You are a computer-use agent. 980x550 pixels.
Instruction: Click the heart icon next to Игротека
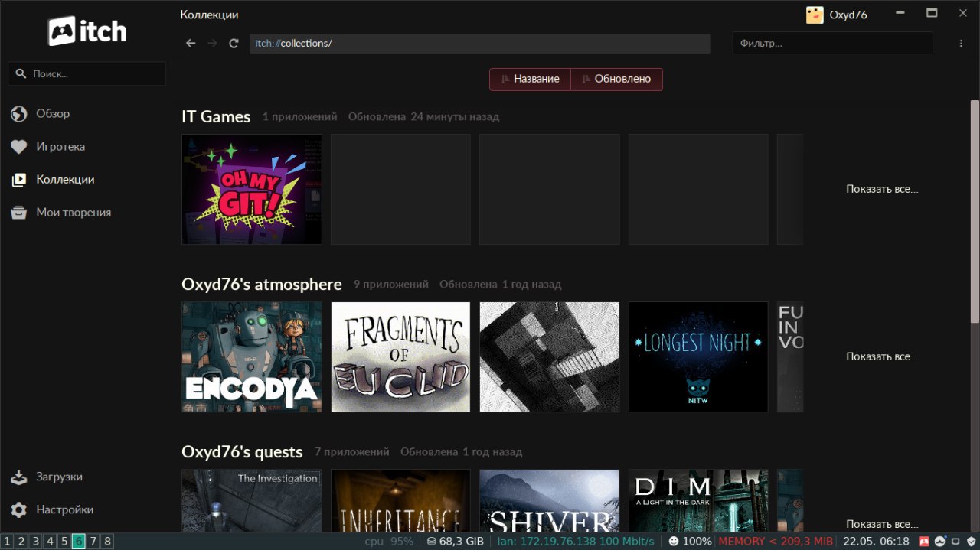[x=19, y=147]
